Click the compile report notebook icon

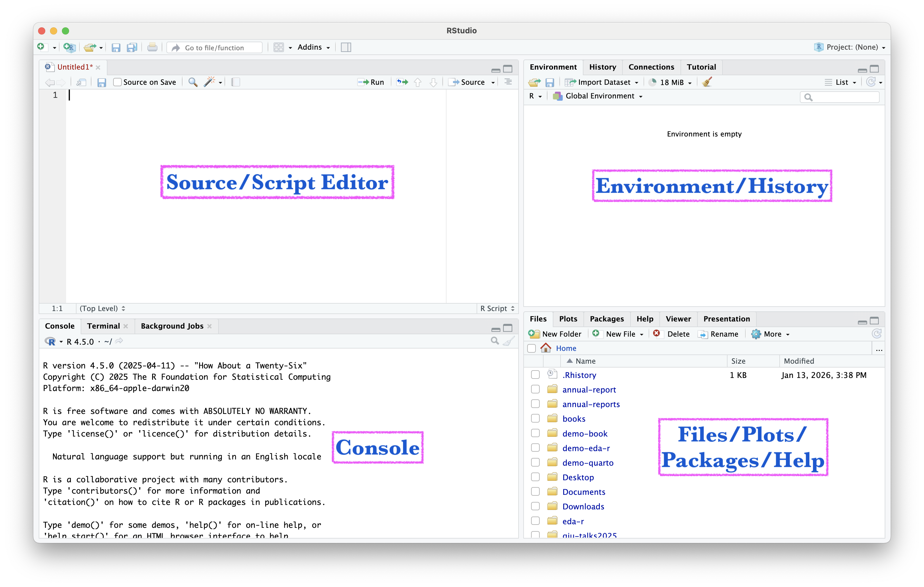(x=235, y=82)
